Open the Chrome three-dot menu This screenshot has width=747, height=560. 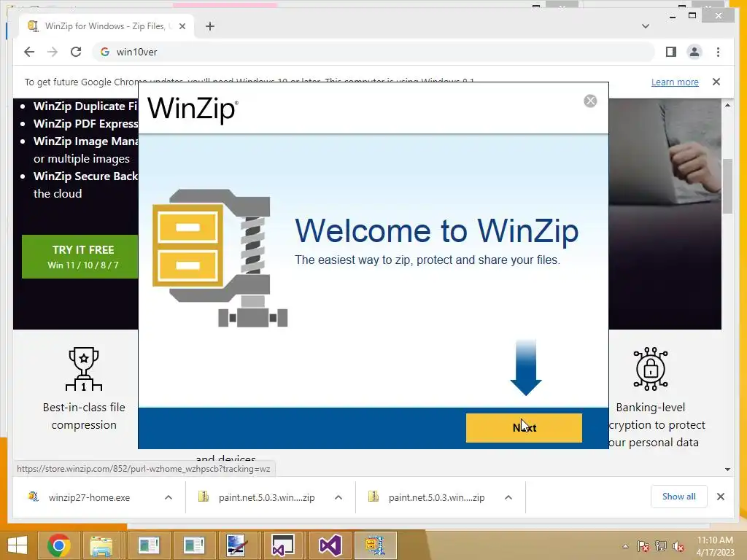(718, 52)
